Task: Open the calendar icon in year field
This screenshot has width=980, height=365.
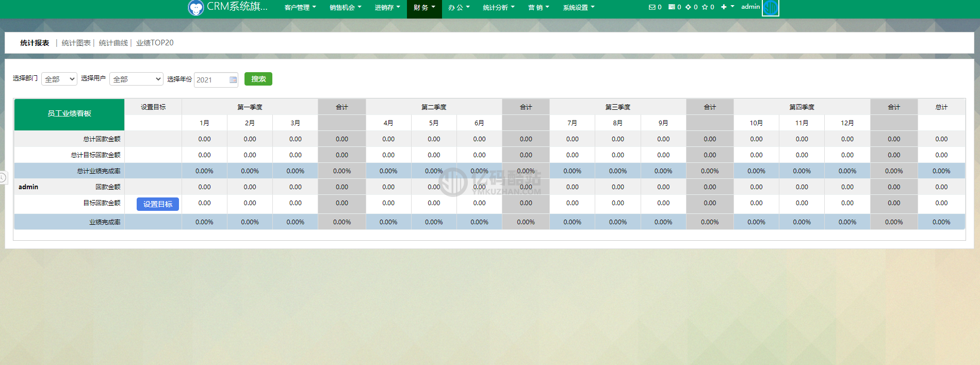Action: point(233,80)
